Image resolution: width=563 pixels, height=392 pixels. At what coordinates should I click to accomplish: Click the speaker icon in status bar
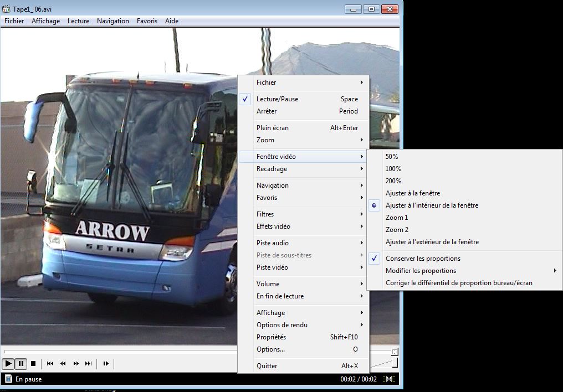coord(390,379)
